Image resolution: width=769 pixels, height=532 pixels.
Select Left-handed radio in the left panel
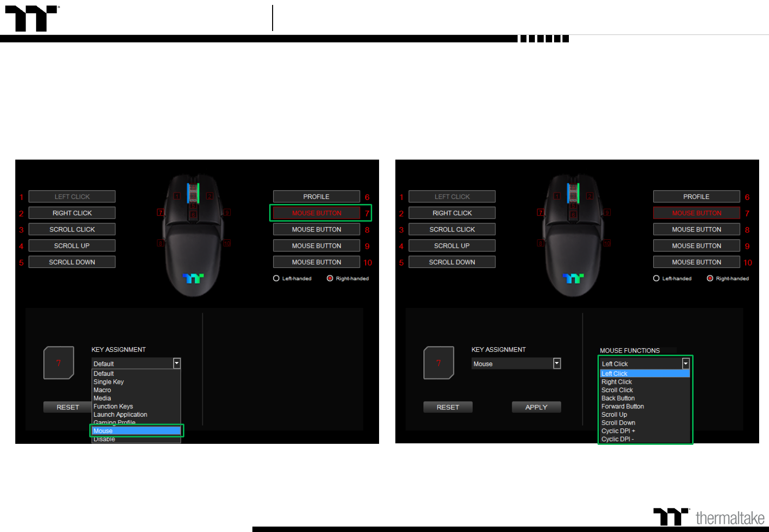[x=277, y=278]
